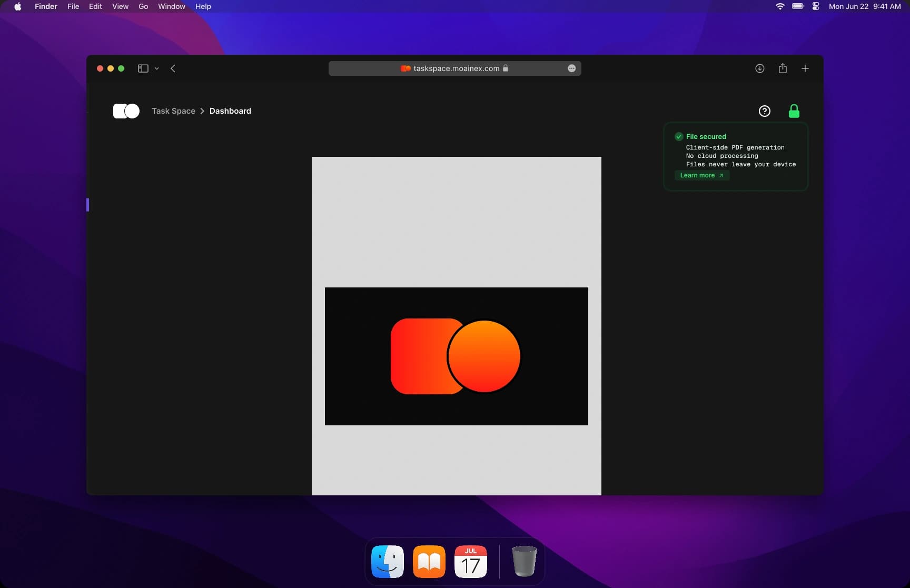Go to the Task Space breadcrumb

173,111
